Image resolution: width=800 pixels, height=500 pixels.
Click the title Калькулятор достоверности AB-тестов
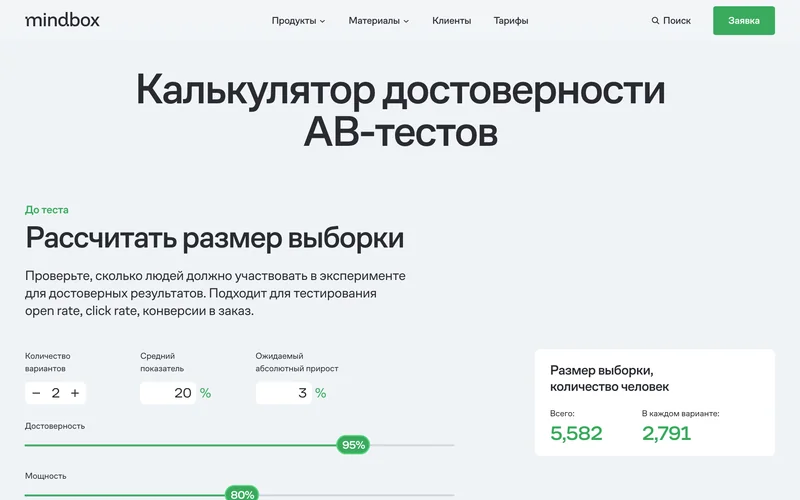[401, 110]
